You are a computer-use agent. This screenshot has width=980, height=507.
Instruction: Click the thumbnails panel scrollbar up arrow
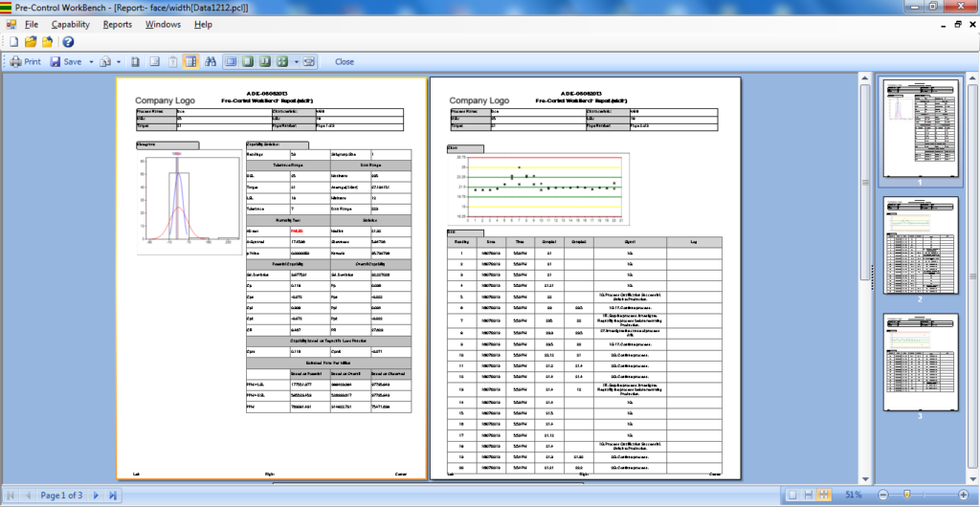point(972,78)
